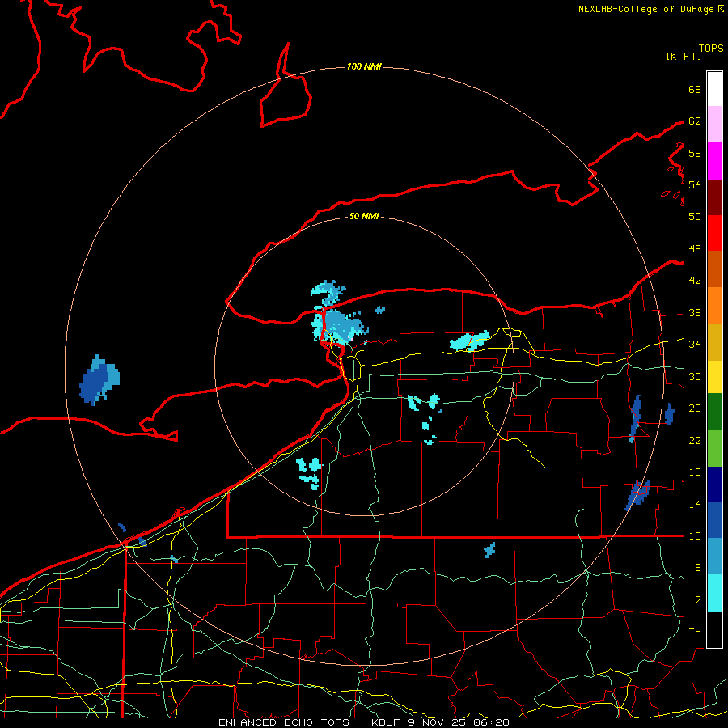728x728 pixels.
Task: Click the legend value '14'
Action: pyautogui.click(x=695, y=504)
